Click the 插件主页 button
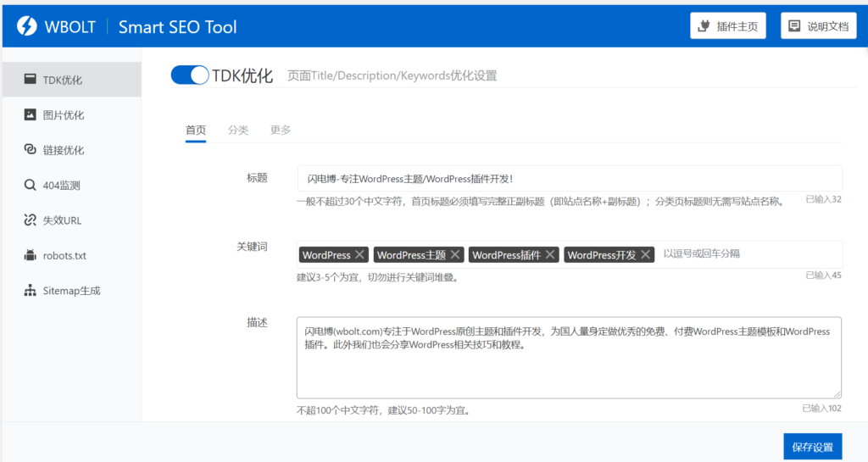 [728, 26]
